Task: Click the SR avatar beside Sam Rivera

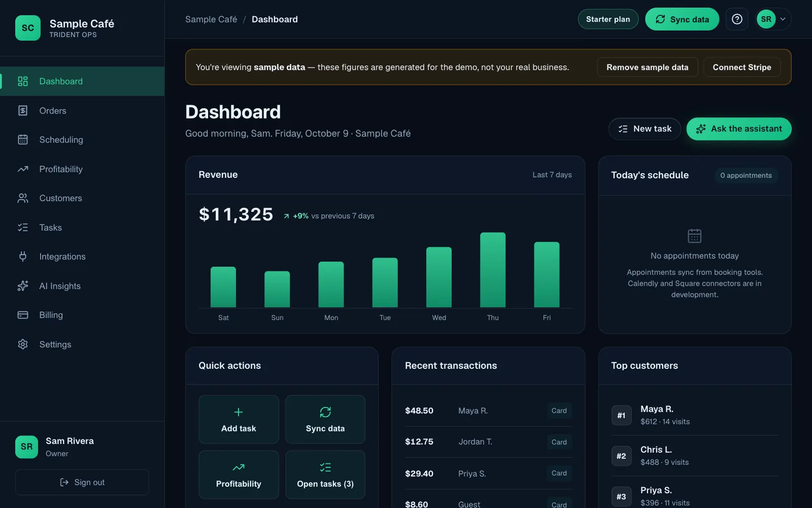Action: [26, 447]
